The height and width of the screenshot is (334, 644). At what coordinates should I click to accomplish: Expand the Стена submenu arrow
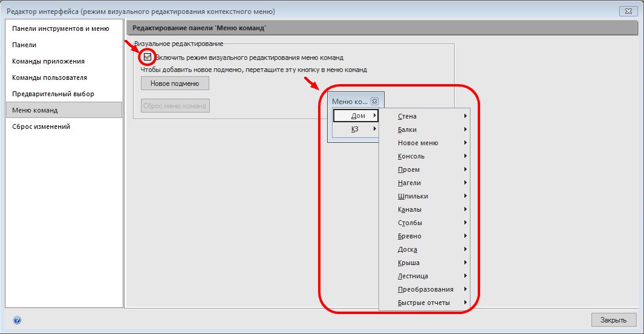point(466,116)
